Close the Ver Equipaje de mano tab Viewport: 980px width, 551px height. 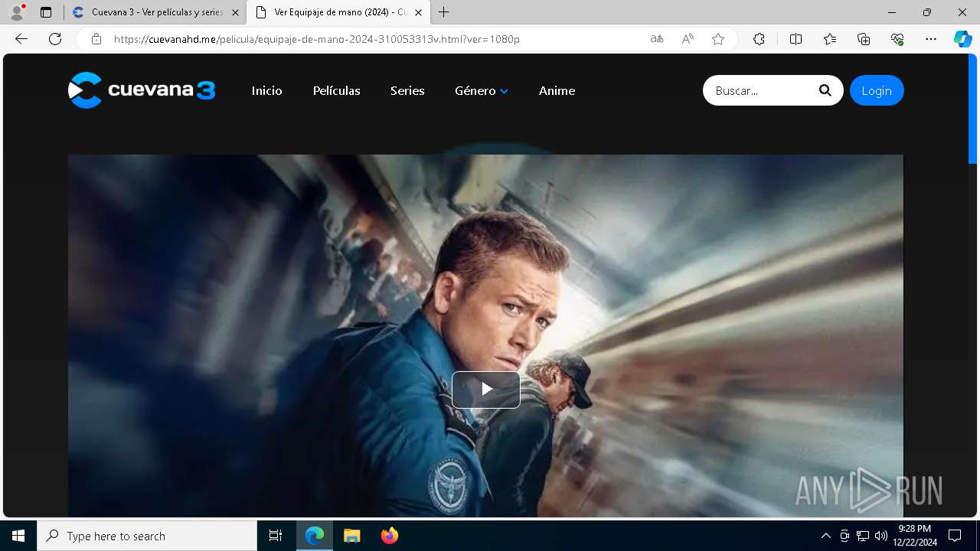(x=418, y=12)
